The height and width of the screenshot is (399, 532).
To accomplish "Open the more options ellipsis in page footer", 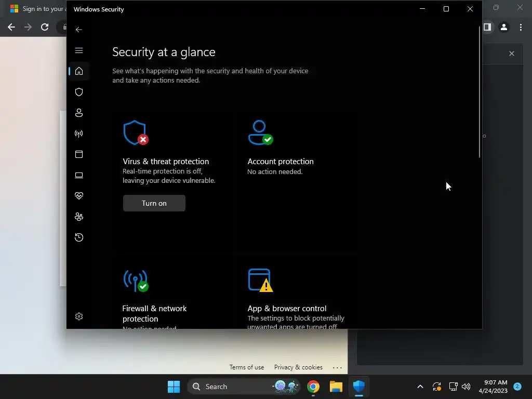I will pyautogui.click(x=337, y=367).
